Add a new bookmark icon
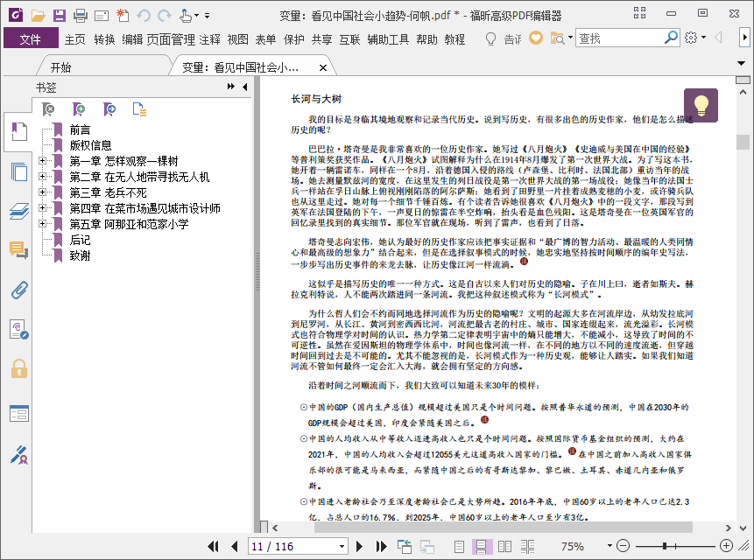 pos(79,109)
